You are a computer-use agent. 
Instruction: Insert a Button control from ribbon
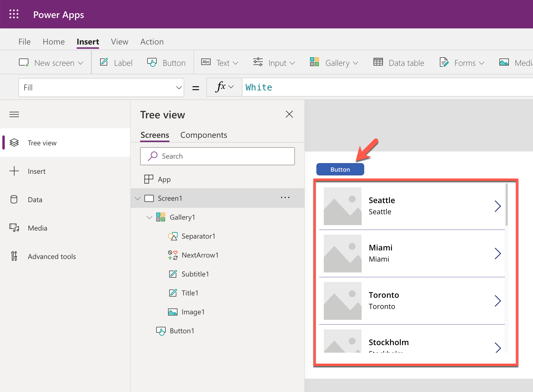[x=166, y=63]
